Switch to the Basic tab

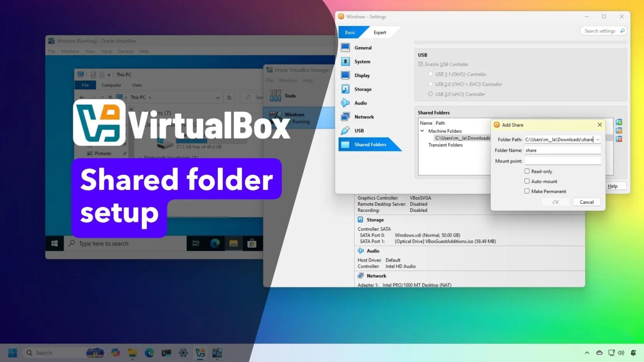(350, 33)
